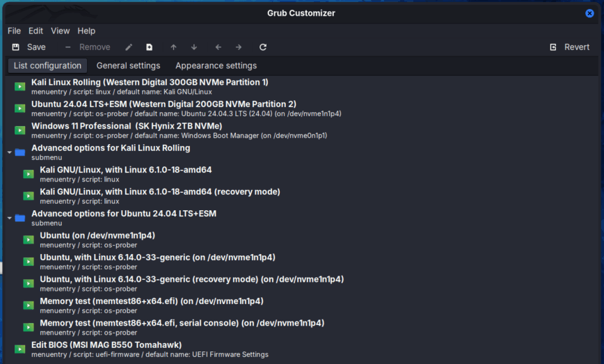Click the pencil edit icon in toolbar
This screenshot has height=364, width=604.
coord(129,47)
